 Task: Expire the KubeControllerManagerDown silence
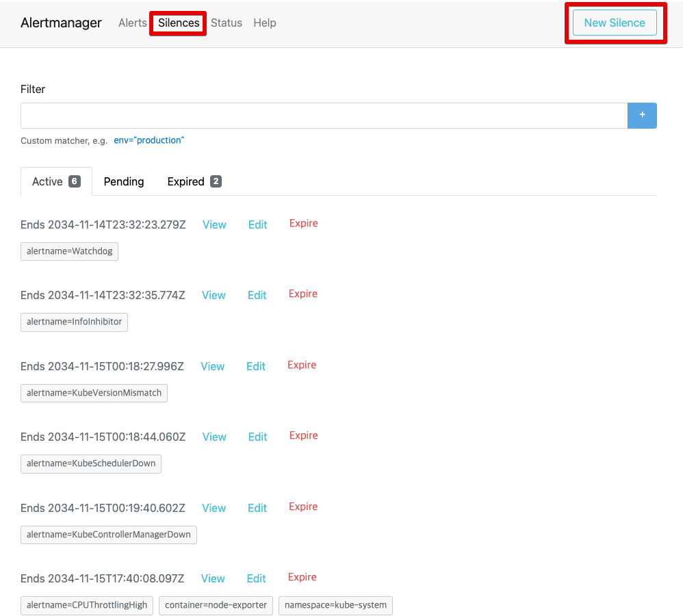pos(303,506)
